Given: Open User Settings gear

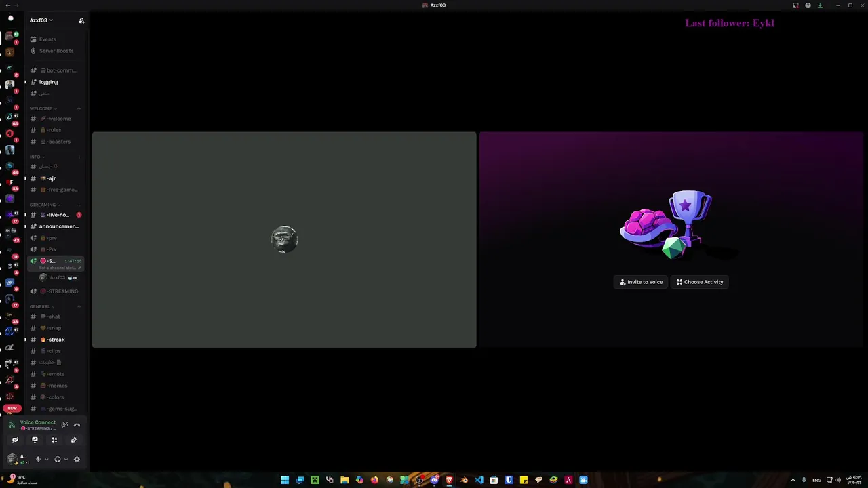Looking at the screenshot, I should (77, 460).
